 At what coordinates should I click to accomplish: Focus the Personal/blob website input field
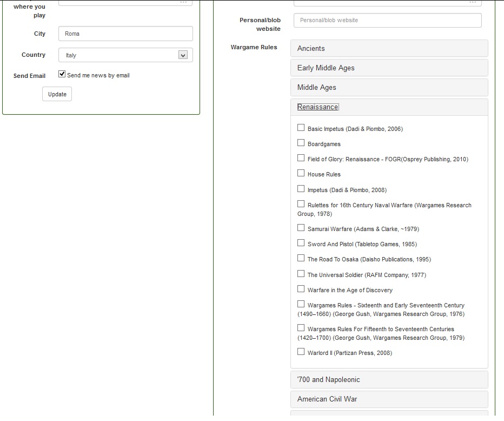pyautogui.click(x=387, y=21)
